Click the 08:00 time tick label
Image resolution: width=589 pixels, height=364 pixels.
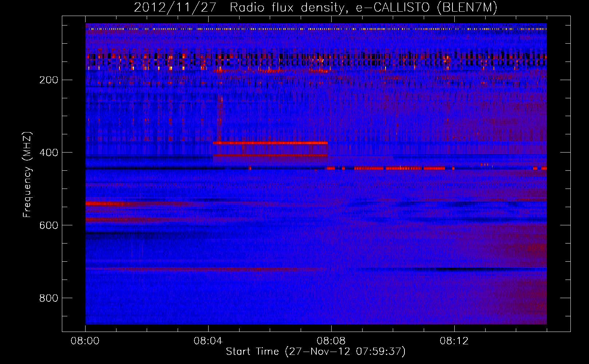click(85, 341)
